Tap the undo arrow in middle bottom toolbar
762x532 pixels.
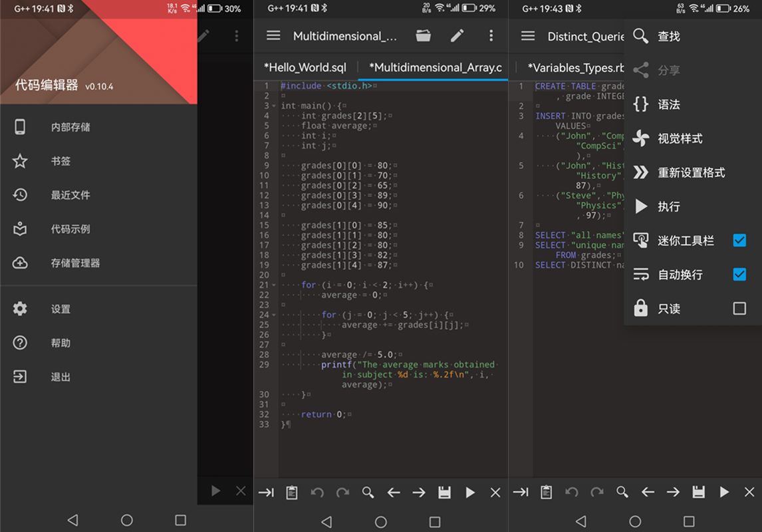[317, 492]
